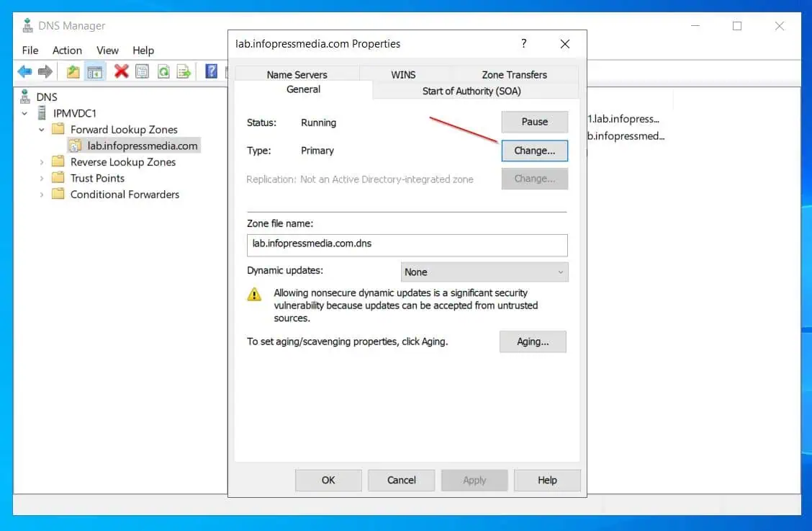The image size is (812, 531).
Task: Open the Properties toolbar icon
Action: pyautogui.click(x=142, y=71)
